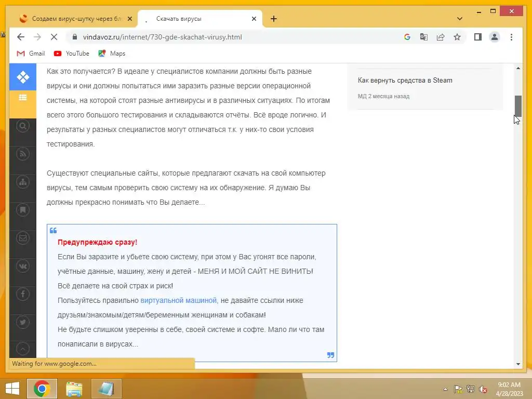
Task: Open the notepad app on taskbar
Action: point(106,389)
